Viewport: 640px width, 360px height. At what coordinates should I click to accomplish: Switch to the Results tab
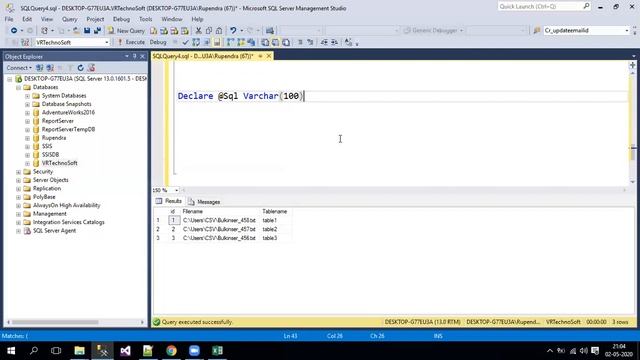[x=169, y=201]
